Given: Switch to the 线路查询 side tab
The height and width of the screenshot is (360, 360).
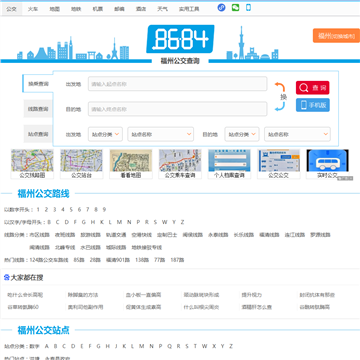Looking at the screenshot, I should (x=38, y=109).
